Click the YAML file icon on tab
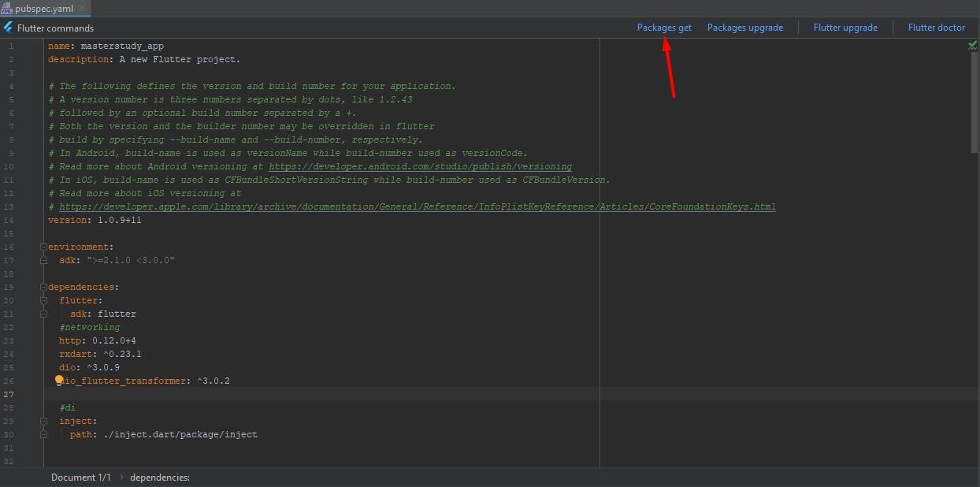Image resolution: width=980 pixels, height=487 pixels. coord(6,8)
